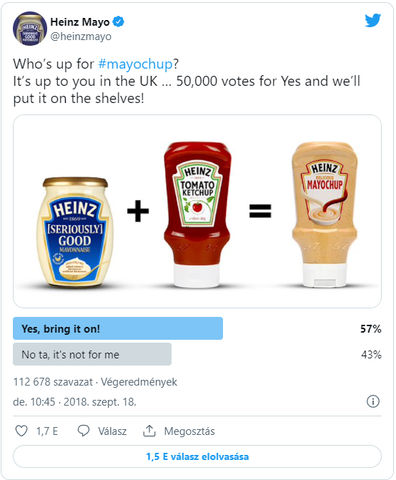Open the mayonnaise jar in tweet image

pos(75,232)
